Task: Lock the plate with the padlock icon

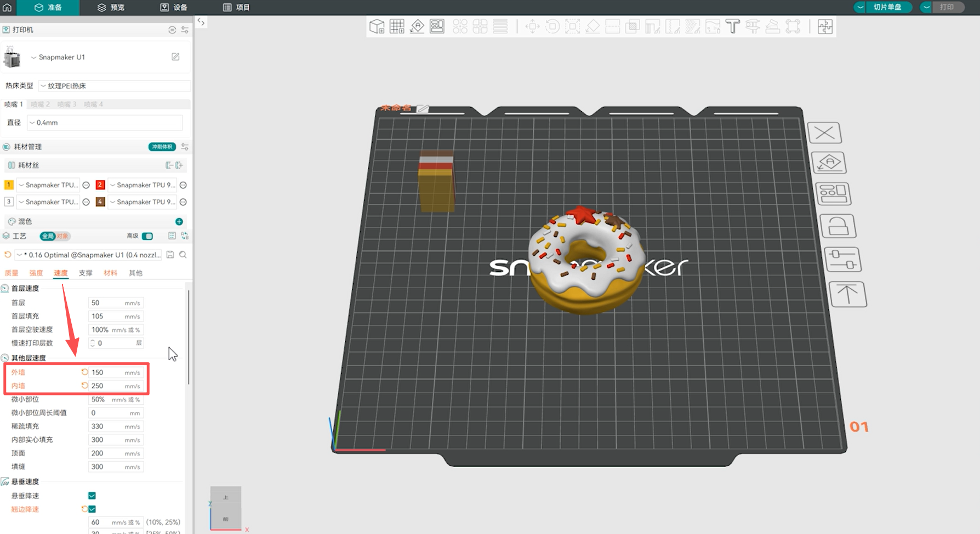Action: (x=838, y=226)
